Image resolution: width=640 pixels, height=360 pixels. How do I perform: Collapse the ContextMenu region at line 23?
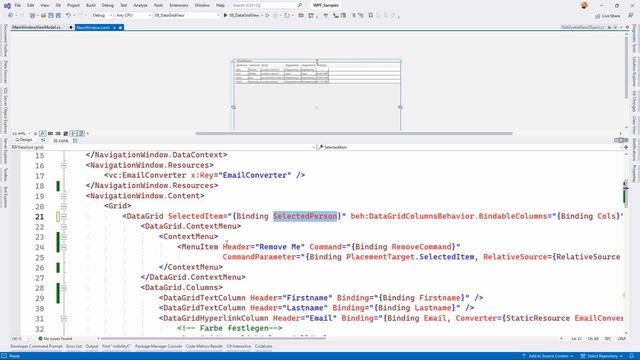click(x=64, y=237)
